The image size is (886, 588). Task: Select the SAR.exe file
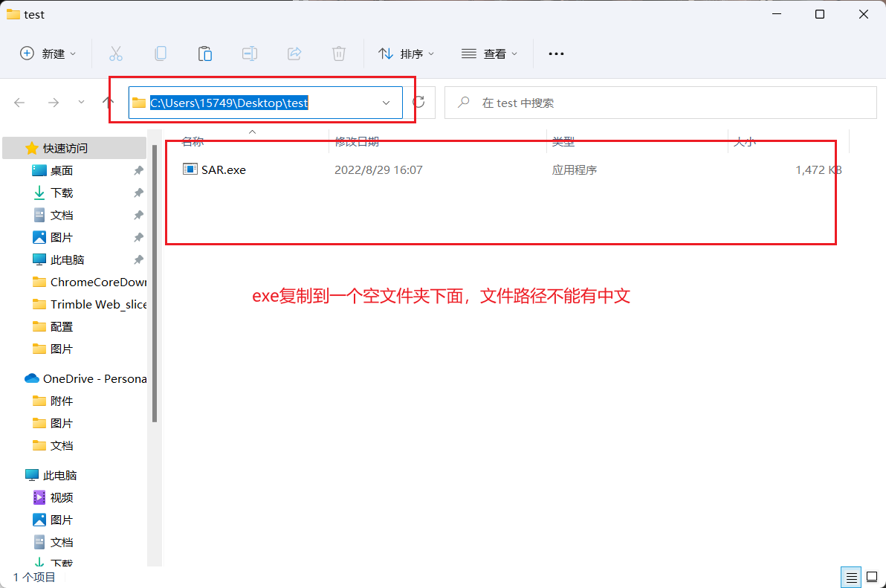point(223,169)
